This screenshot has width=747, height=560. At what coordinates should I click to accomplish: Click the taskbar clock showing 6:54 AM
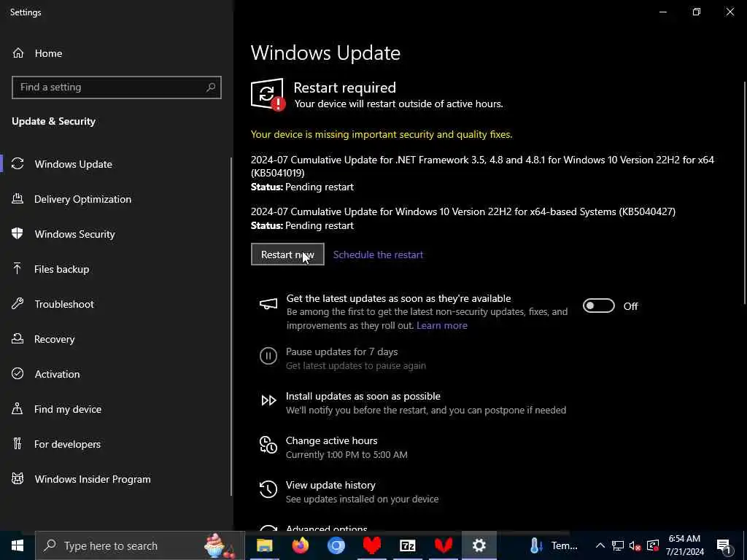pos(684,545)
